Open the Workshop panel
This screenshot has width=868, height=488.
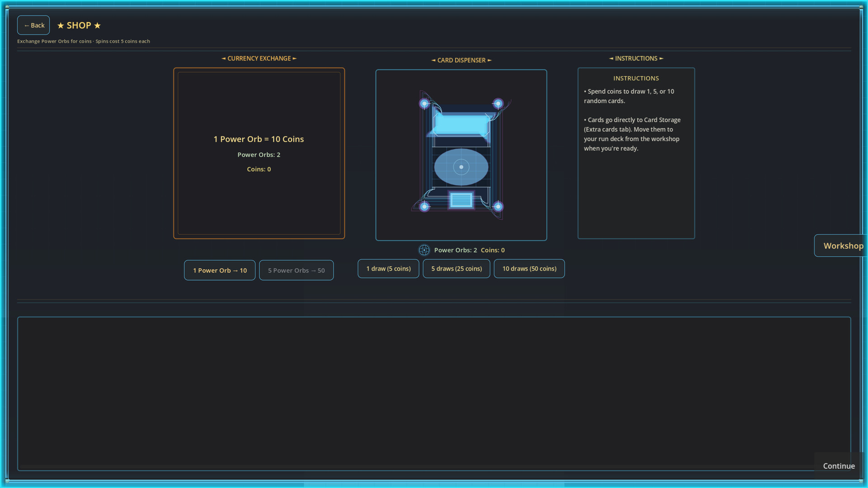[843, 245]
